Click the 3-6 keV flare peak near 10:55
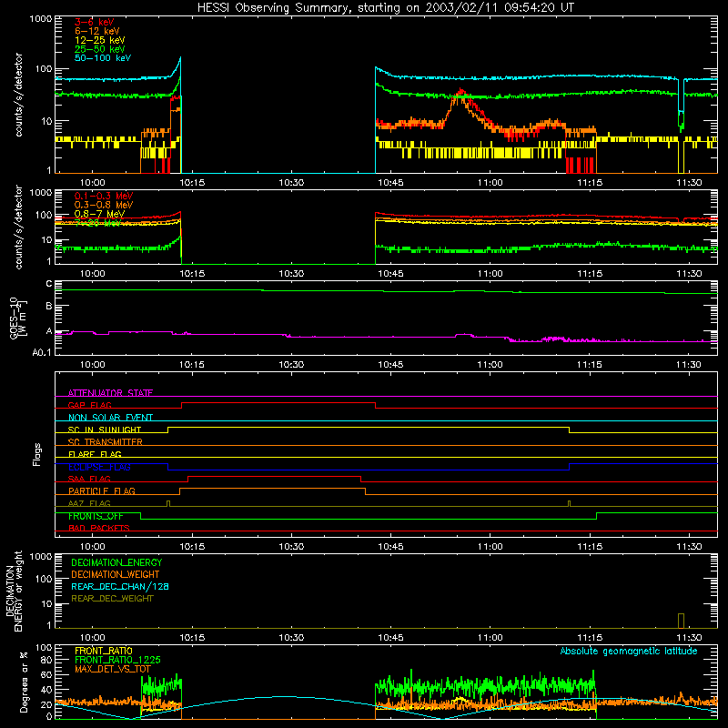The width and height of the screenshot is (728, 728). [460, 92]
